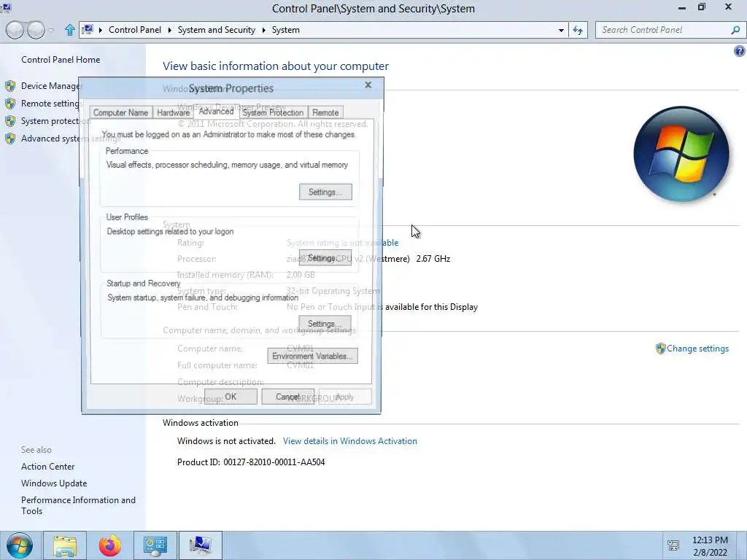Viewport: 747px width, 560px height.
Task: Click the System Properties taskbar icon
Action: click(201, 545)
